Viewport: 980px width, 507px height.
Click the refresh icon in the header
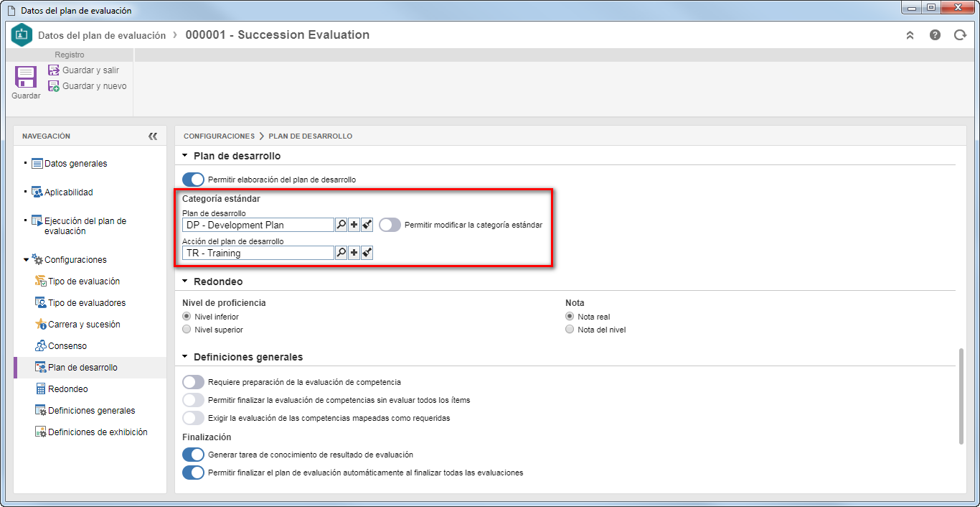tap(960, 34)
